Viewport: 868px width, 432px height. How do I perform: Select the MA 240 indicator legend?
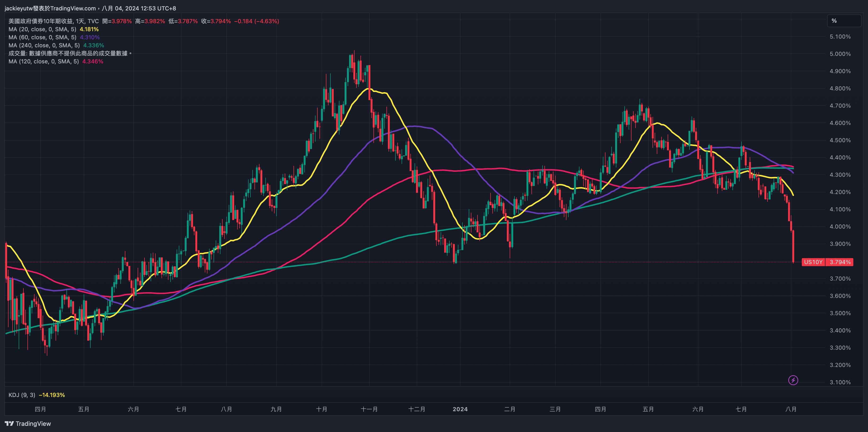tap(44, 45)
